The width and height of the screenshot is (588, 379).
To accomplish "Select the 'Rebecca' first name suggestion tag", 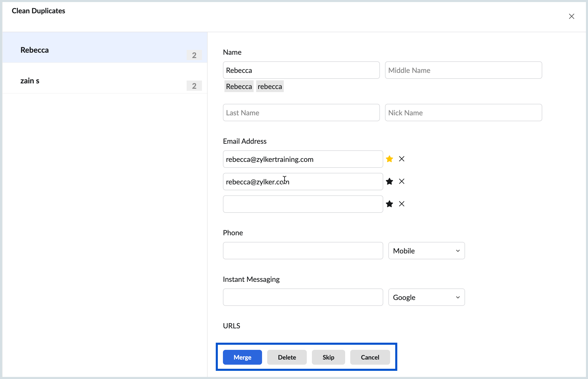I will 239,86.
